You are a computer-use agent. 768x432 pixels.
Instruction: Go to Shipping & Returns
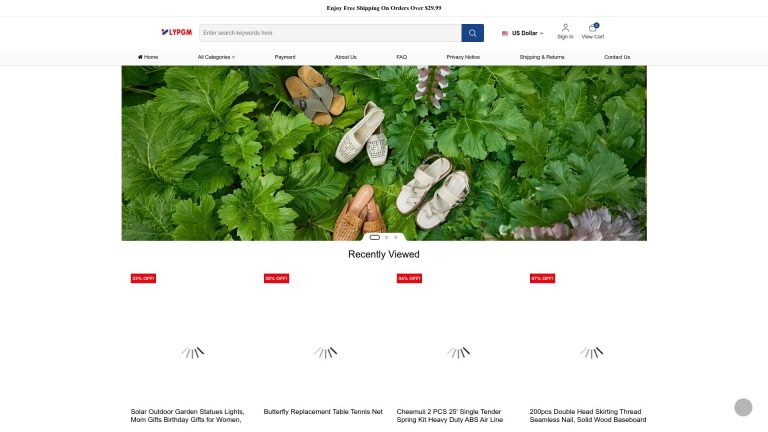541,57
